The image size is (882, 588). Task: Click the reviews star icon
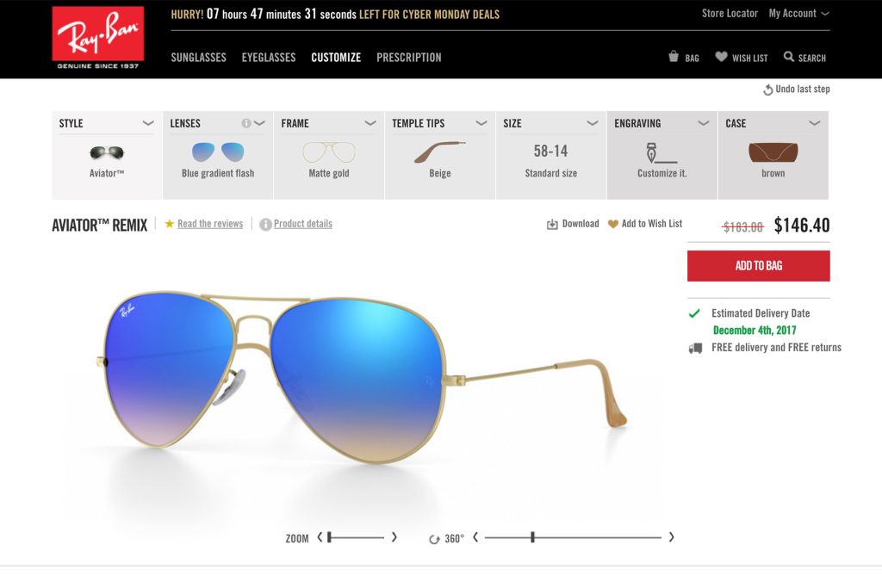pos(170,224)
